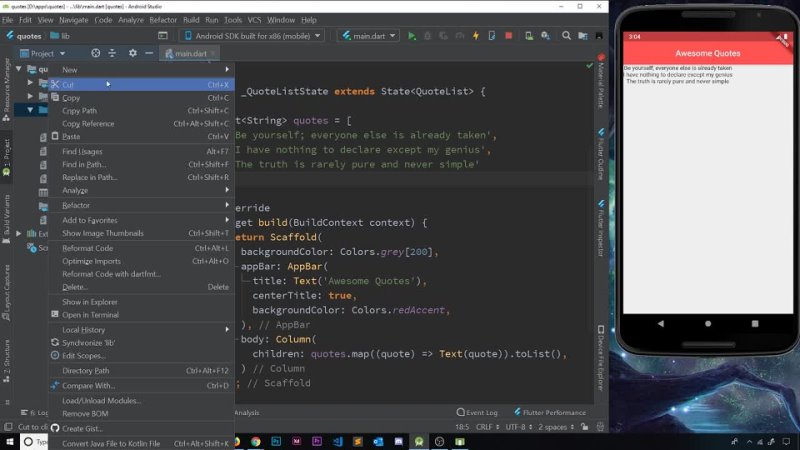The height and width of the screenshot is (450, 800).
Task: Click the CRLF line separator in status bar
Action: point(487,427)
